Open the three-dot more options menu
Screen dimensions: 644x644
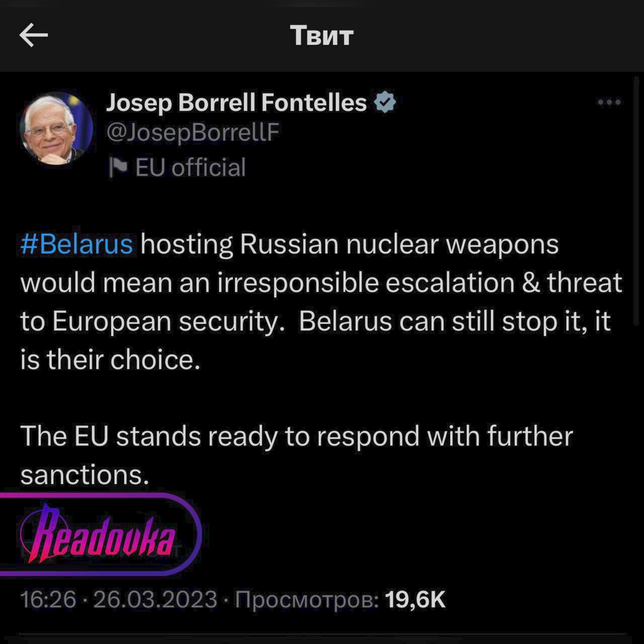609,103
